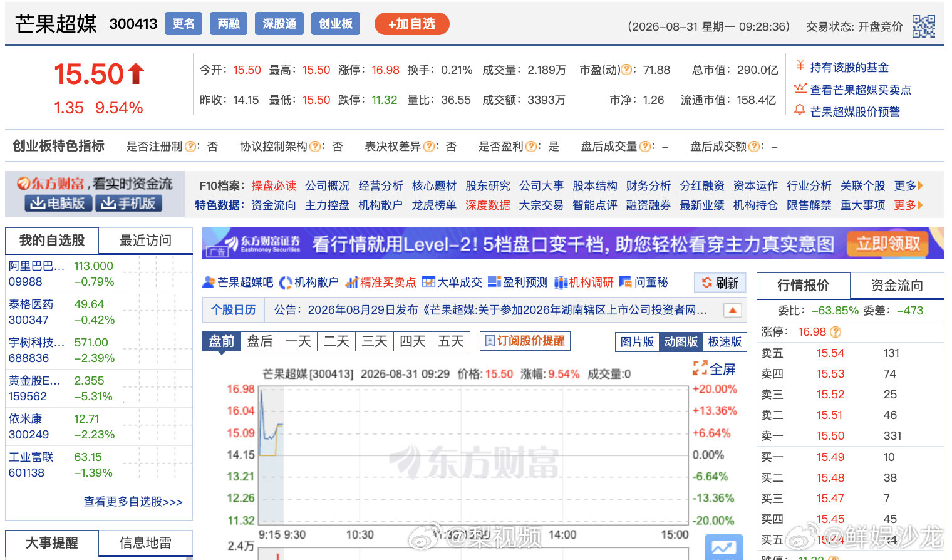Open 泰格医药 300347 in watchlist
952x560 pixels.
tap(98, 312)
